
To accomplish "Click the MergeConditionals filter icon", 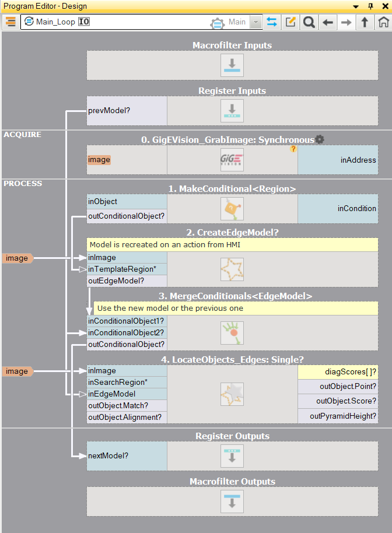I will tap(232, 332).
